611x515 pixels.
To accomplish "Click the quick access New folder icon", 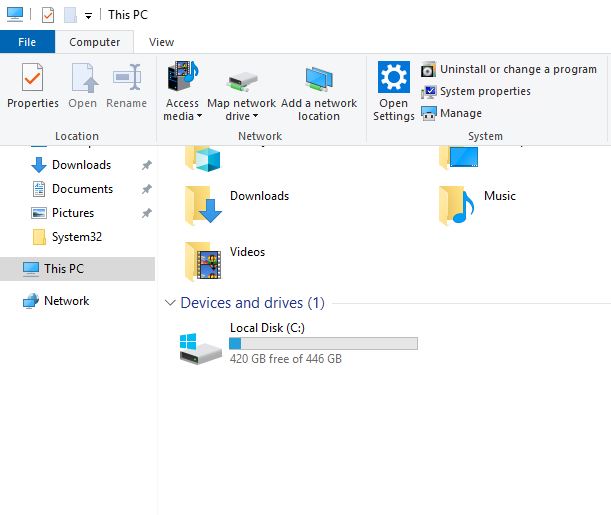I will (70, 15).
